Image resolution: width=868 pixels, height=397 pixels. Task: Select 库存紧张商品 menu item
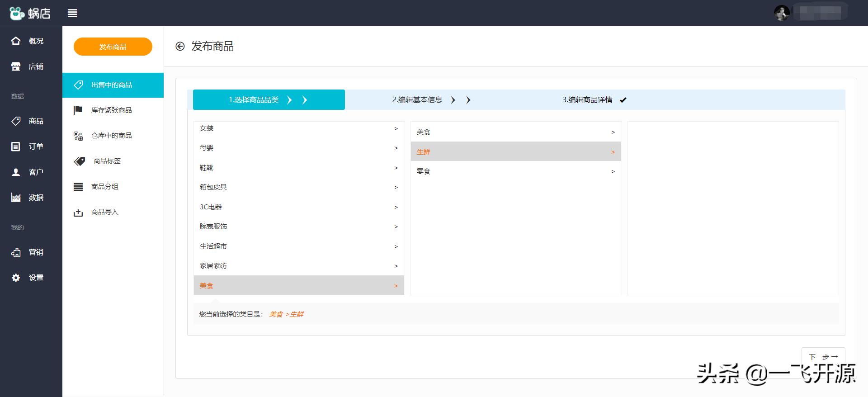[x=111, y=110]
